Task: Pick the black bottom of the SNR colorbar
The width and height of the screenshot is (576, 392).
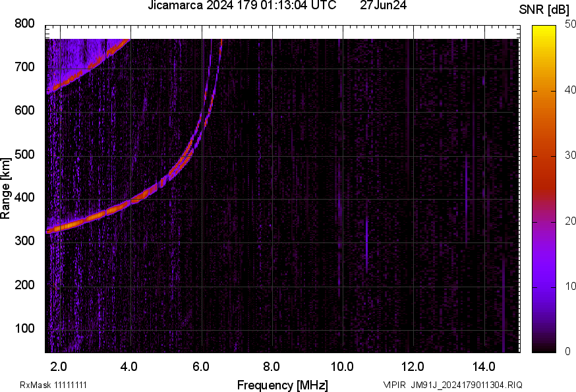Action: [544, 348]
